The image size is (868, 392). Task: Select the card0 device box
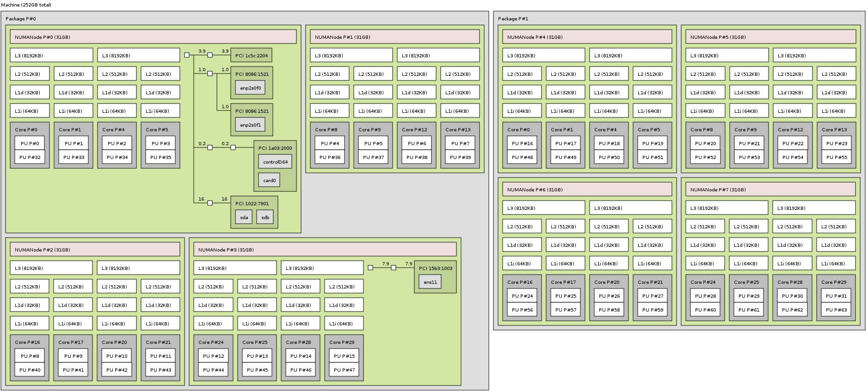269,180
